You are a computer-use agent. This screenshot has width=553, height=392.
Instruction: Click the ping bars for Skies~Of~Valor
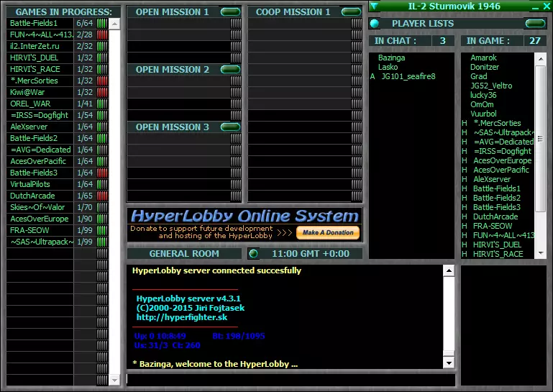pyautogui.click(x=102, y=207)
